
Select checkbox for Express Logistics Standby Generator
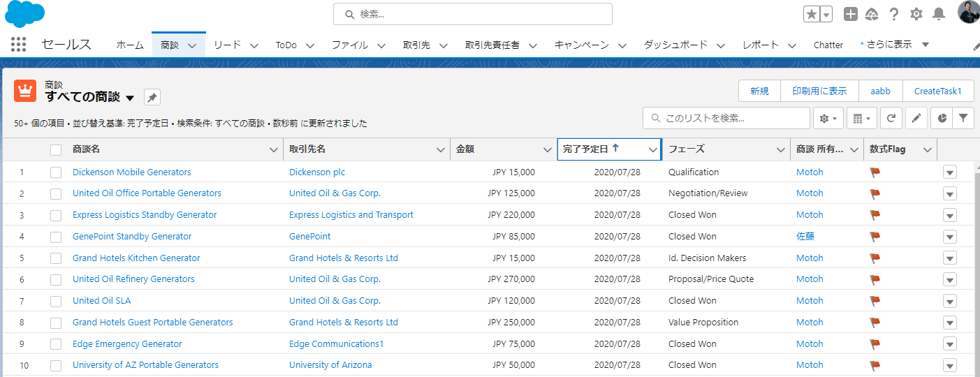point(56,215)
